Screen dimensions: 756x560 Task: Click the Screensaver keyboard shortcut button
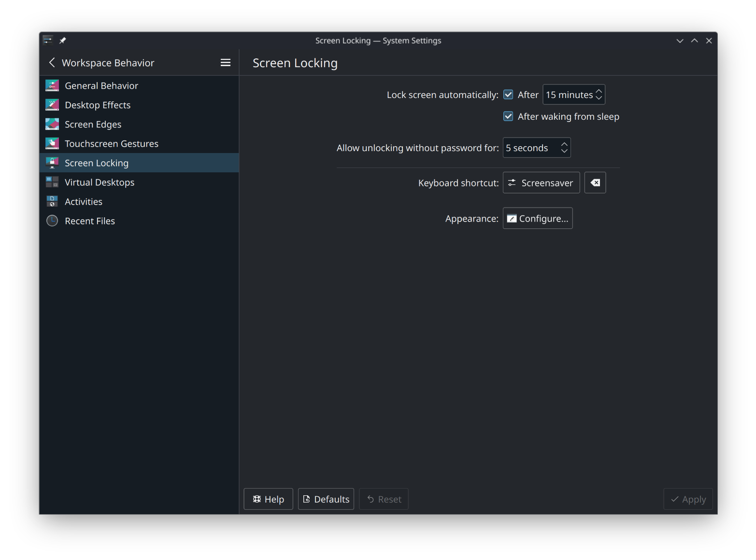(x=541, y=182)
